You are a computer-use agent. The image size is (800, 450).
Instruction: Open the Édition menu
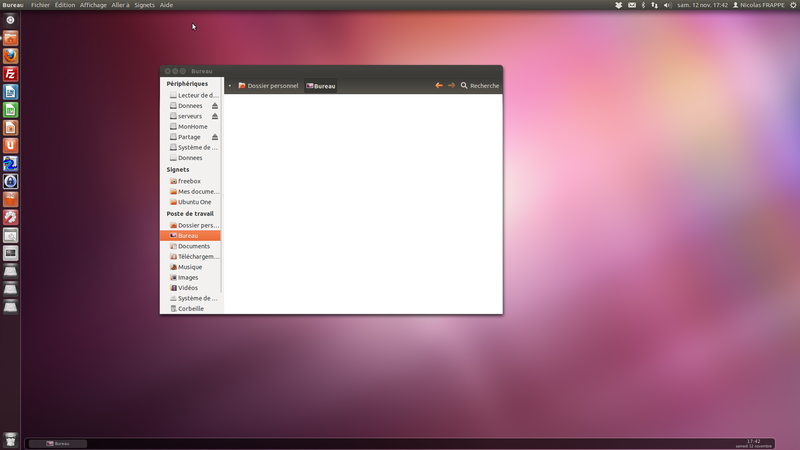pos(65,5)
